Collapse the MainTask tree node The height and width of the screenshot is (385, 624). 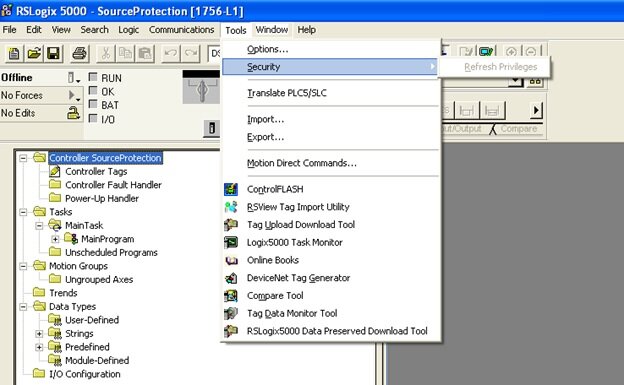(x=39, y=226)
